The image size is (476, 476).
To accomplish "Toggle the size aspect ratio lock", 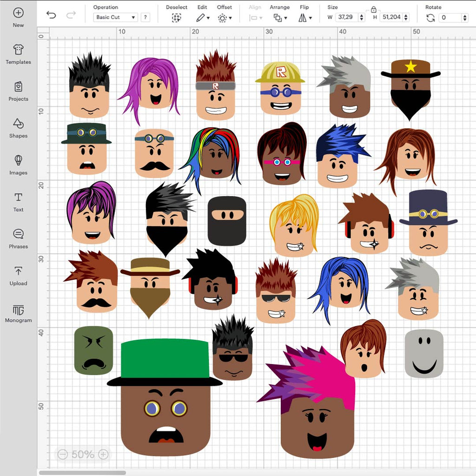I will coord(373,9).
